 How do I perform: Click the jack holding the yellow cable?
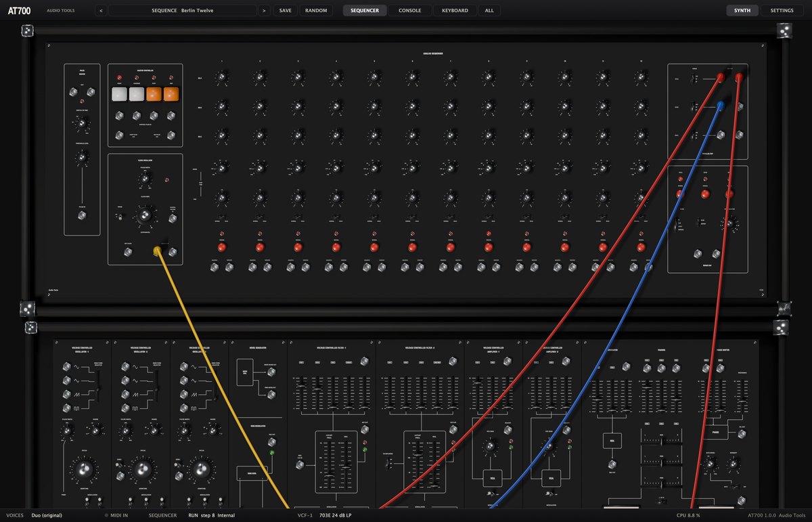(157, 252)
